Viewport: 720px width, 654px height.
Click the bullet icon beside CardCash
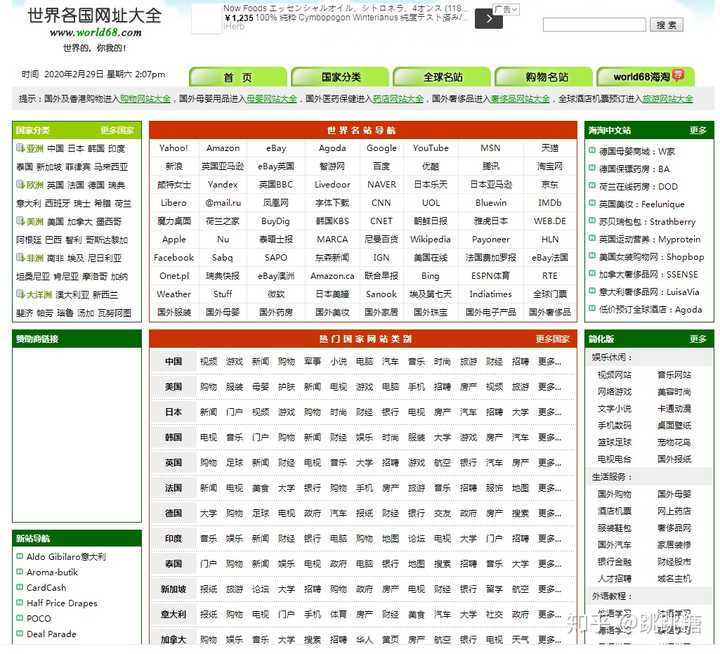point(20,587)
